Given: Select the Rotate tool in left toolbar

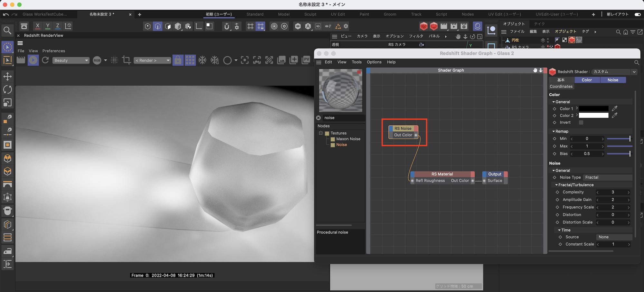Looking at the screenshot, I should (7, 89).
